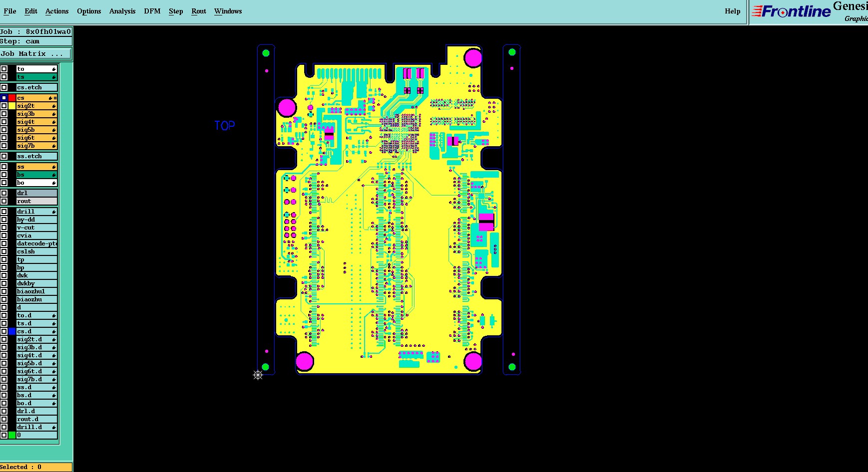
Task: Click the marker icon on the 'bo' layer row
Action: click(54, 183)
